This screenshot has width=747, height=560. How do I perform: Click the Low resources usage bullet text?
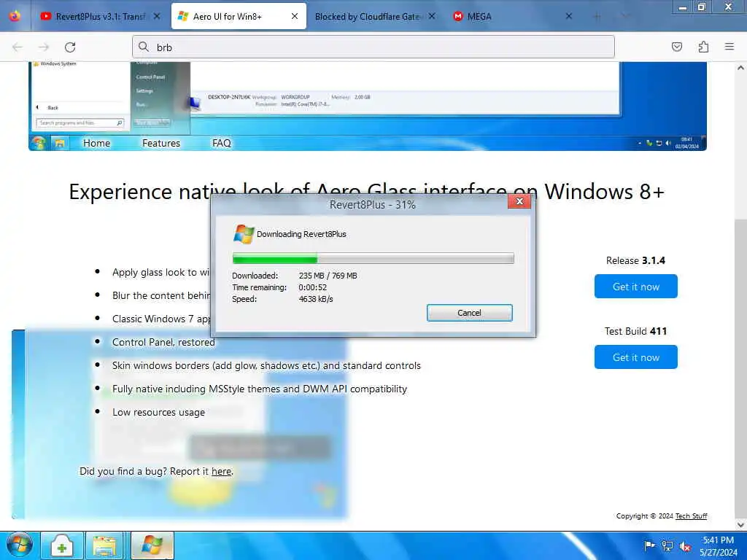click(x=158, y=413)
